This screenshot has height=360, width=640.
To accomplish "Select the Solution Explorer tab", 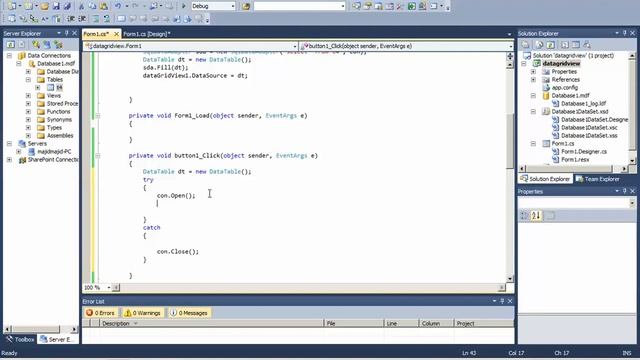I will 545,179.
